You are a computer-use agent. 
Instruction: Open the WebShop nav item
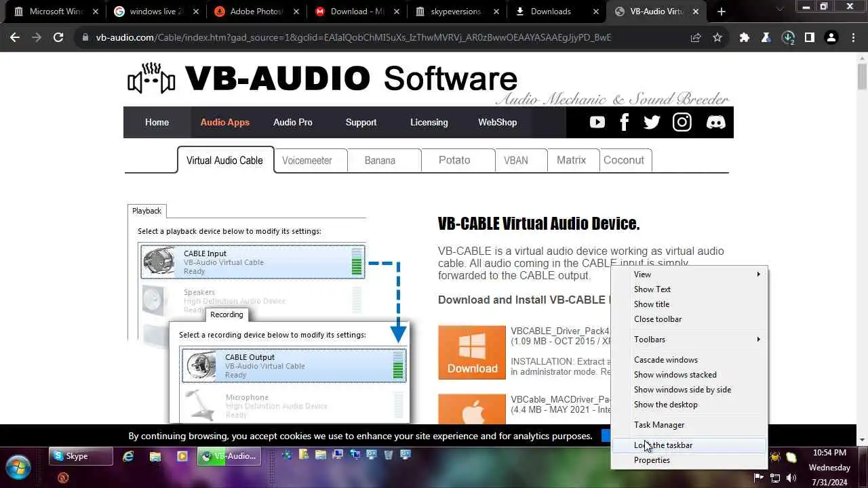[x=498, y=122]
